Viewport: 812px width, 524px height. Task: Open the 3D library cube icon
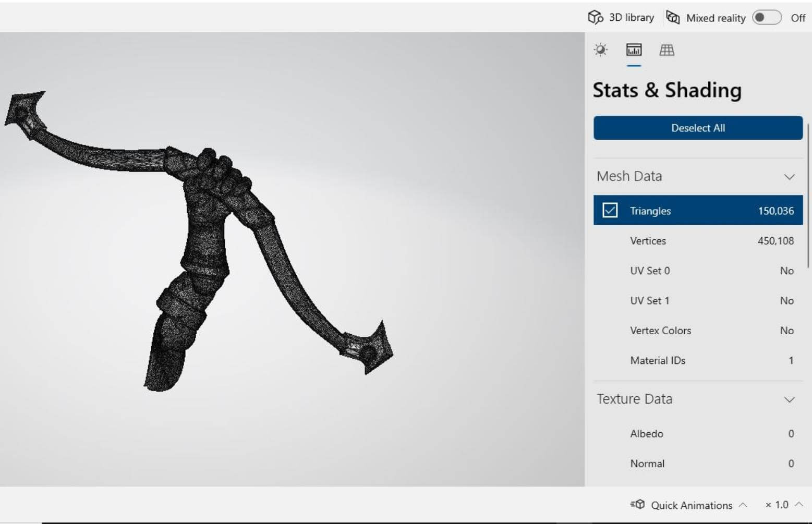(x=595, y=17)
